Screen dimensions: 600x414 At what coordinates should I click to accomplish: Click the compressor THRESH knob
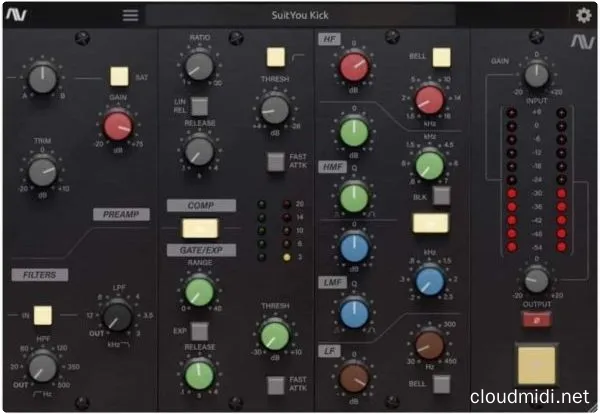click(275, 109)
